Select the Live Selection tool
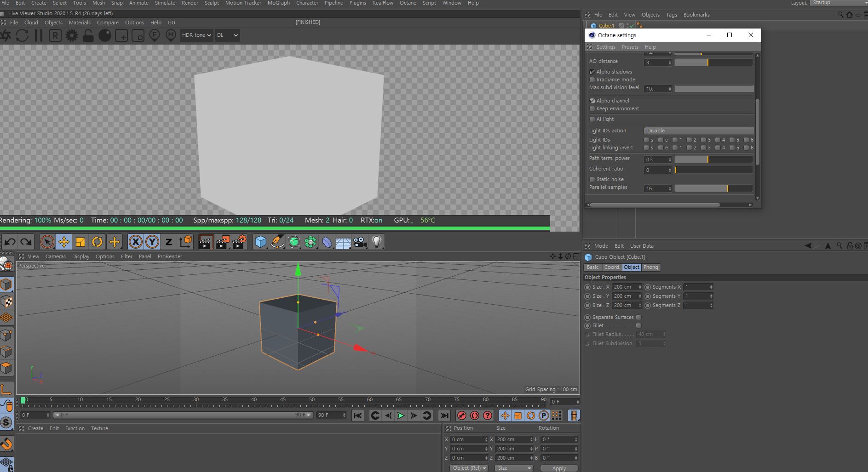 tap(47, 242)
